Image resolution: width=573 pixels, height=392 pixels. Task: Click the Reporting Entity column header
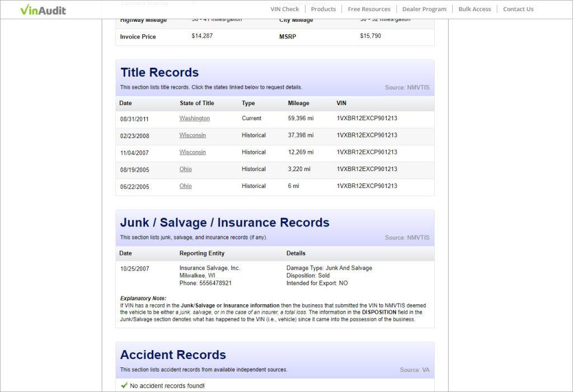coord(202,253)
